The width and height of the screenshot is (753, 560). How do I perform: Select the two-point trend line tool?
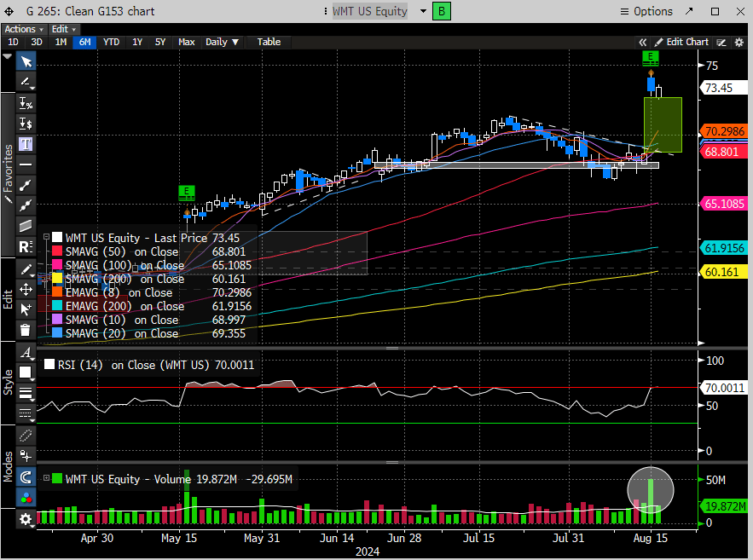26,185
